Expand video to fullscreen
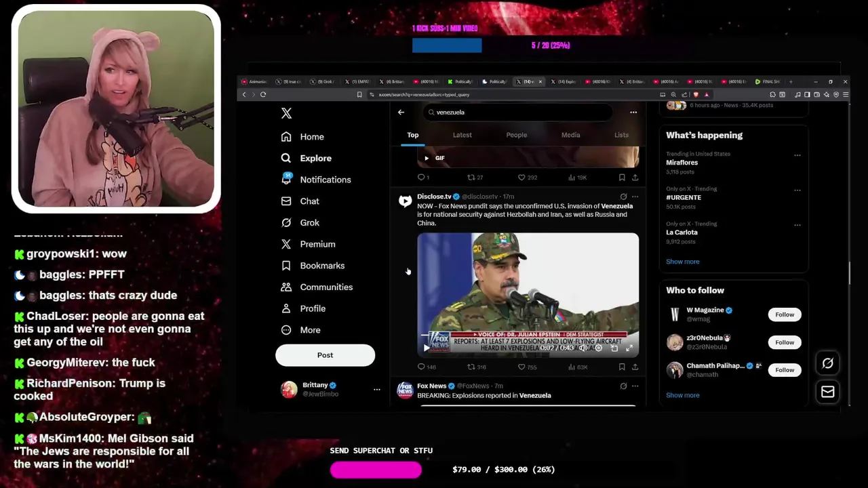 [x=629, y=348]
